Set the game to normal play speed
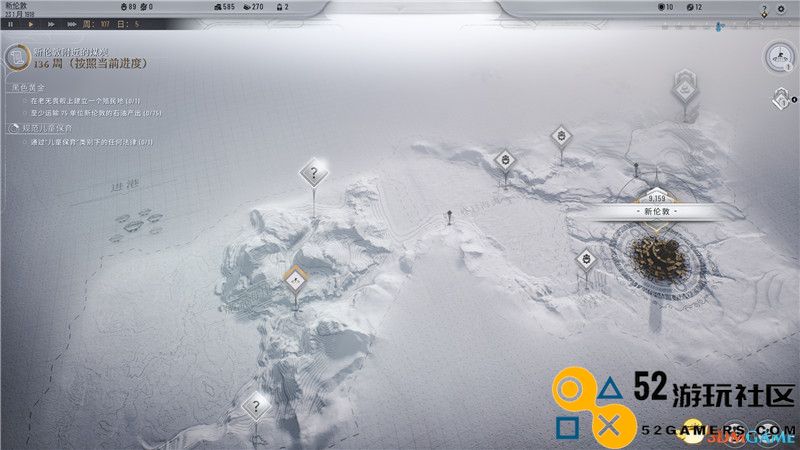 pos(31,24)
